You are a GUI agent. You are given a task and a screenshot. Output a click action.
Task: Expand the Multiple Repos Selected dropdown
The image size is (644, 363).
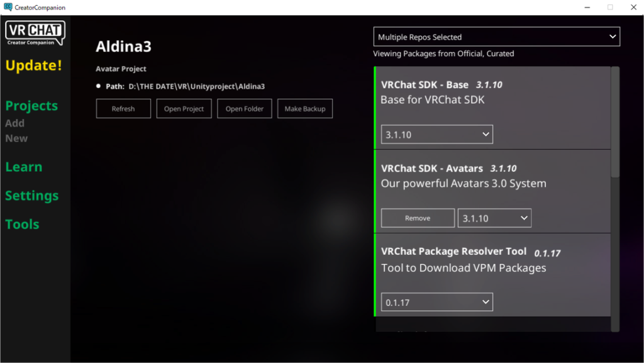[x=497, y=37]
